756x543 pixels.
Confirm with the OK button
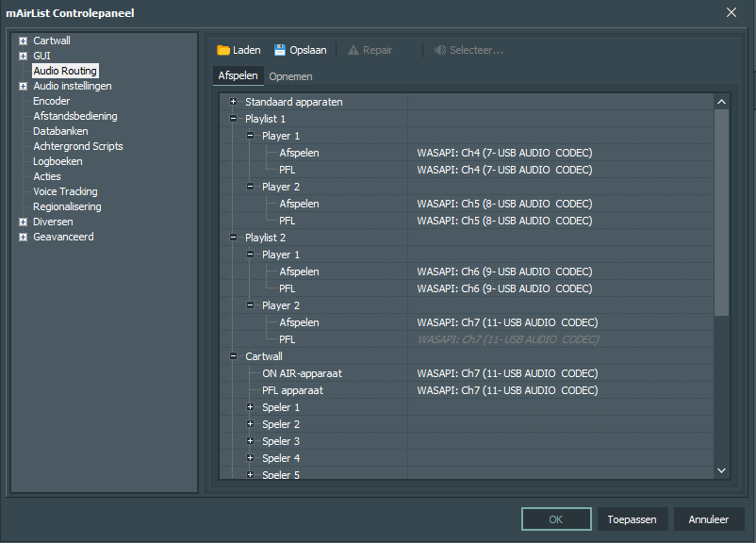tap(556, 519)
